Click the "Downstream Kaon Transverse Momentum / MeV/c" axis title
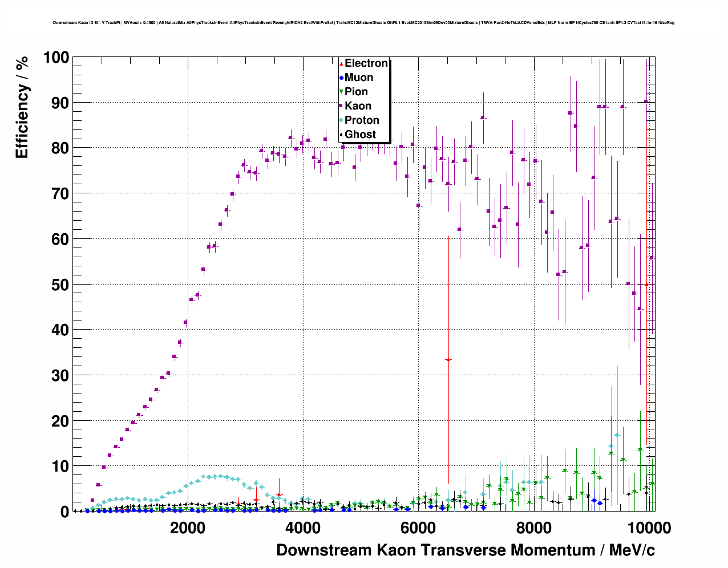This screenshot has width=728, height=568. point(466,550)
